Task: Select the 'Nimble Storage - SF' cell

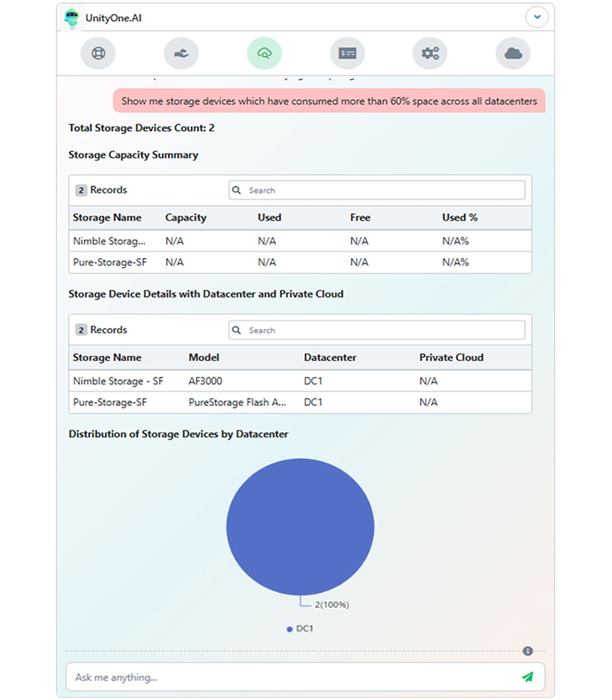Action: click(x=118, y=381)
